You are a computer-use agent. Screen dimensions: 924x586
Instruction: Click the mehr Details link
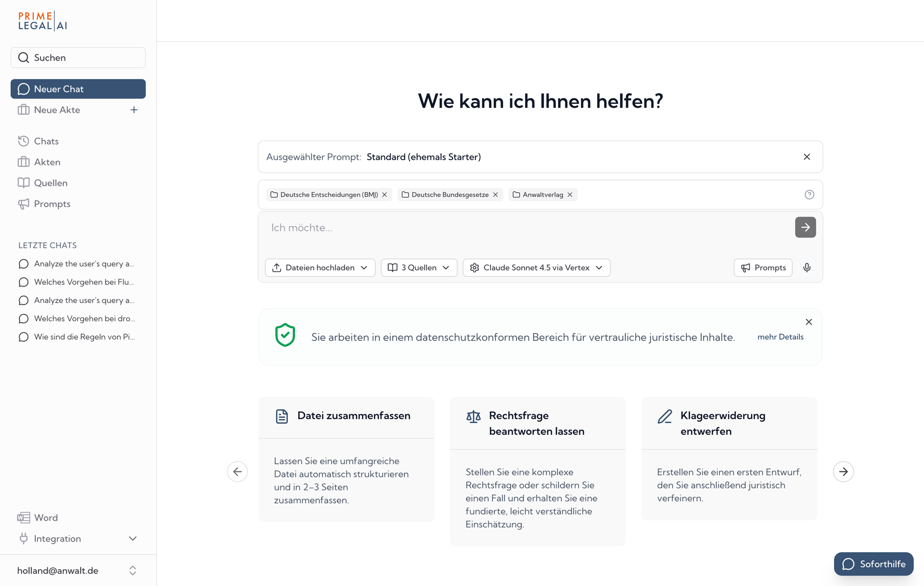point(780,337)
